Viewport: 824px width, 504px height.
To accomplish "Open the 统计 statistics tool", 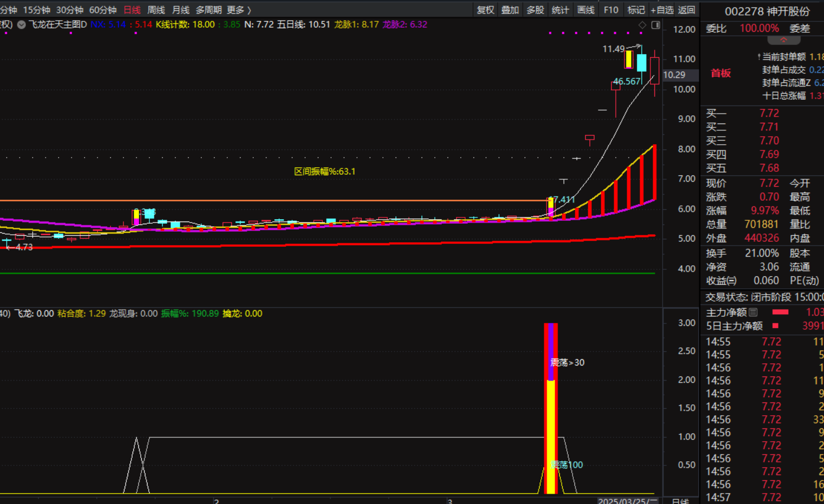I will tap(560, 10).
